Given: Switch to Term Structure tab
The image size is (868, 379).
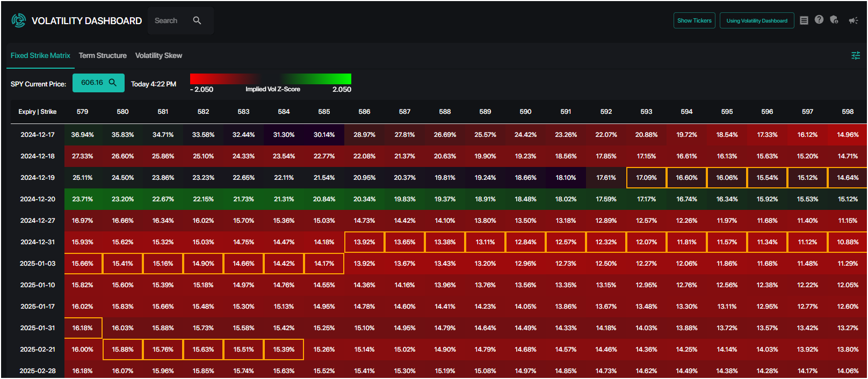Looking at the screenshot, I should [103, 55].
